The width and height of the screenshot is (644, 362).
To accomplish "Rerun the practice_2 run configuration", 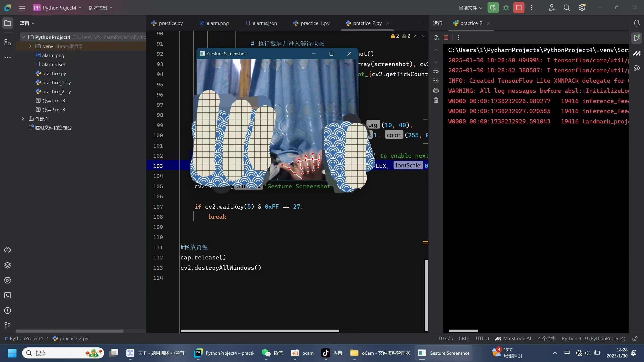I will point(436,37).
